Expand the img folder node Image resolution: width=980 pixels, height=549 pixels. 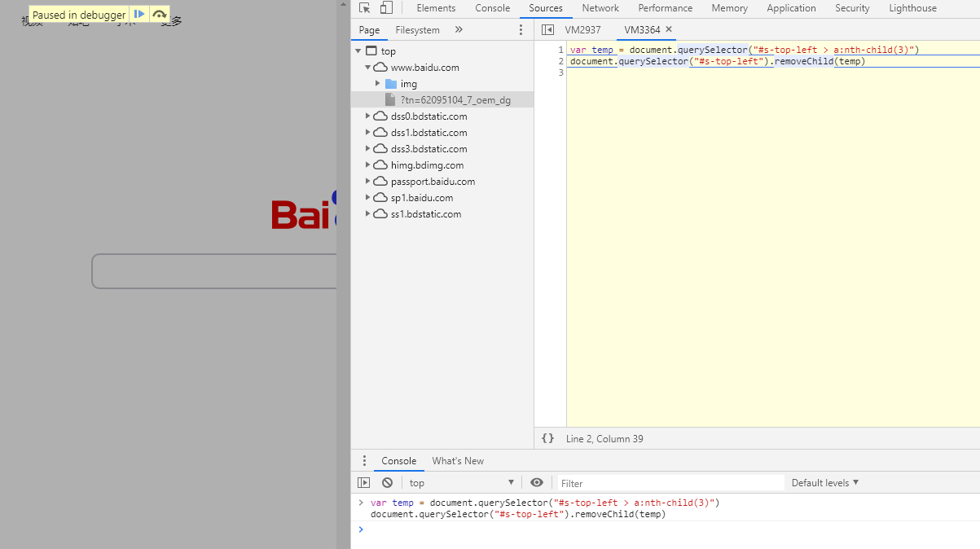[377, 84]
